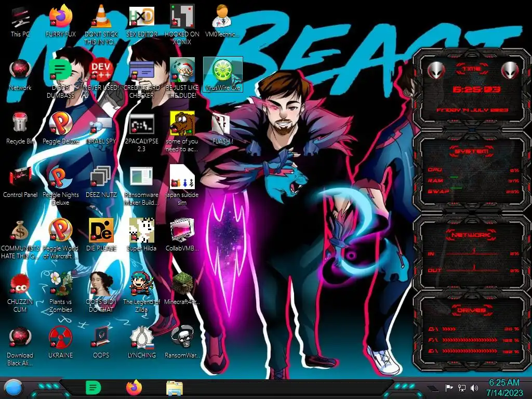Open the green chat app pinned on taskbar
The height and width of the screenshot is (399, 532).
(x=94, y=388)
